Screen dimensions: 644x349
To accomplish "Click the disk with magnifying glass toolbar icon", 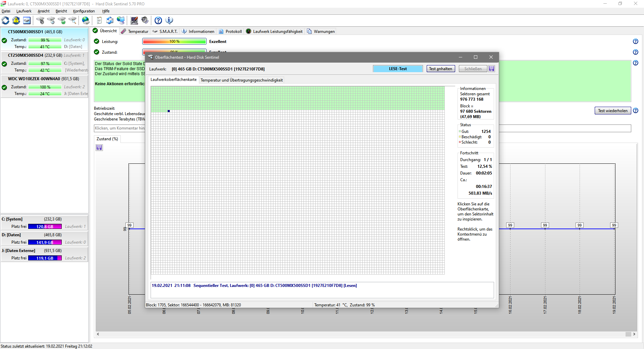I will pos(72,20).
